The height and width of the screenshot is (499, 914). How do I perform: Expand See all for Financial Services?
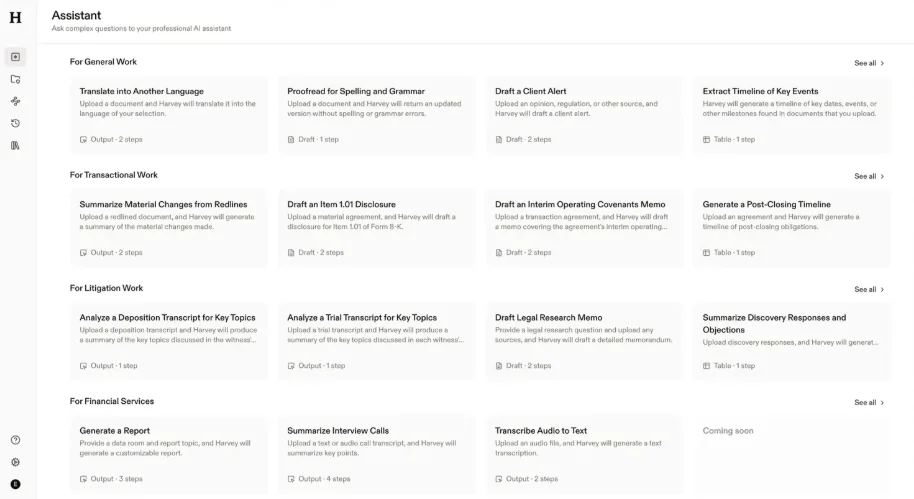pos(869,402)
